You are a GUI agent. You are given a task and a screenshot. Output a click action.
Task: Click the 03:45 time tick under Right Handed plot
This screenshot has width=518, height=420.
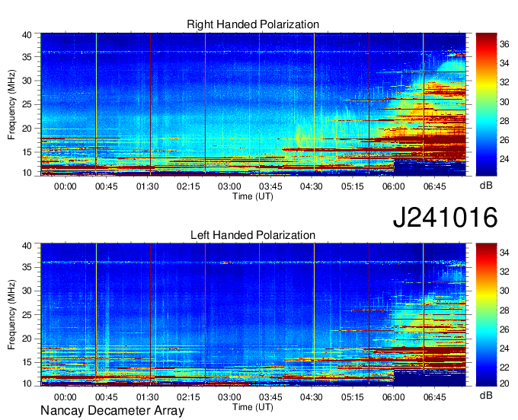[270, 186]
